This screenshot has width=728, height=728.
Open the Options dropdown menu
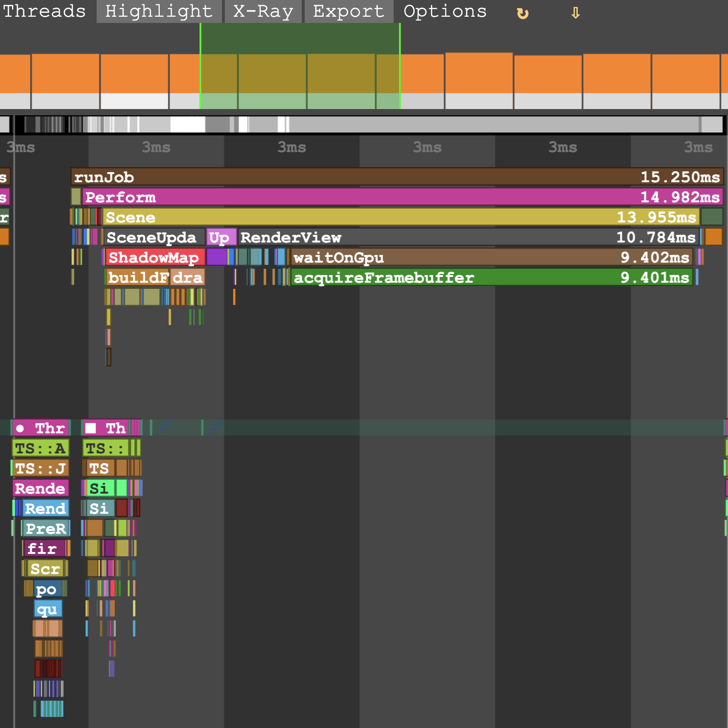tap(445, 11)
